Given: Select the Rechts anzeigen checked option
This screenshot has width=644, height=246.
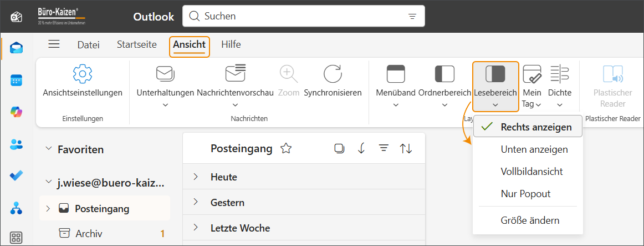Looking at the screenshot, I should (x=528, y=127).
